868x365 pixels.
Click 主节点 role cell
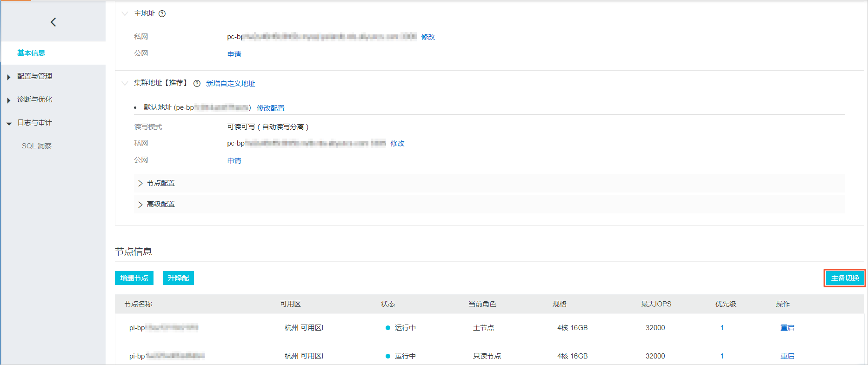point(483,328)
